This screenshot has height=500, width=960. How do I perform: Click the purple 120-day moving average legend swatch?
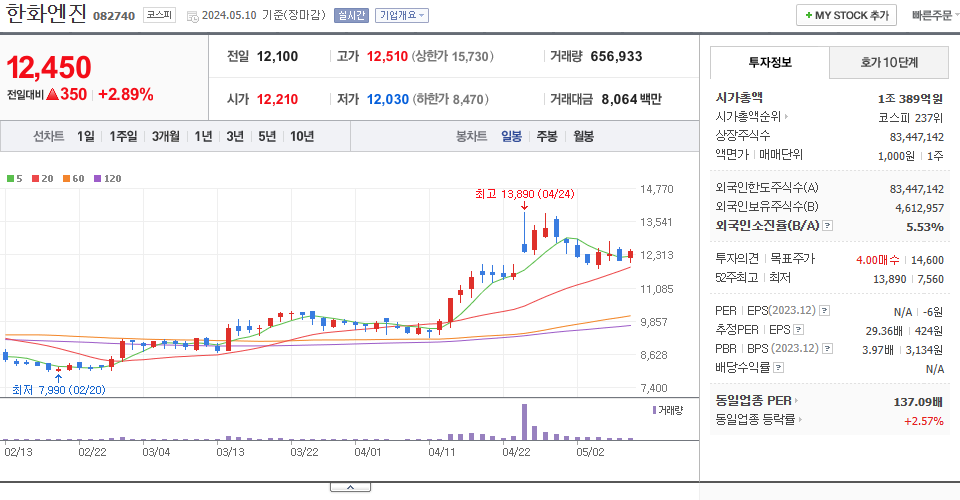[x=97, y=179]
